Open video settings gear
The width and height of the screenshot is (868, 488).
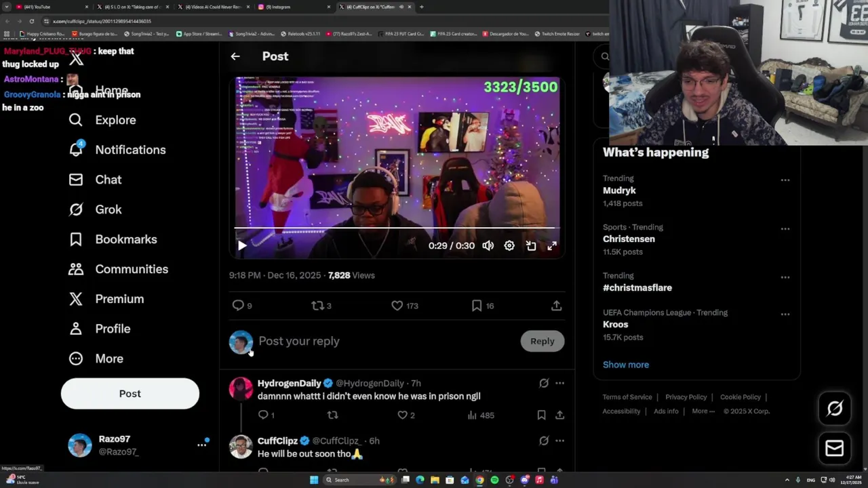tap(509, 246)
